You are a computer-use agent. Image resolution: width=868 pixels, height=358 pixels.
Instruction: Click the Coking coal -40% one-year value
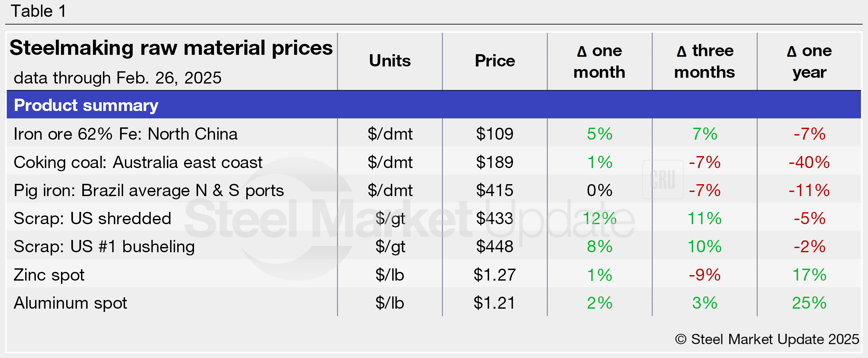(809, 162)
